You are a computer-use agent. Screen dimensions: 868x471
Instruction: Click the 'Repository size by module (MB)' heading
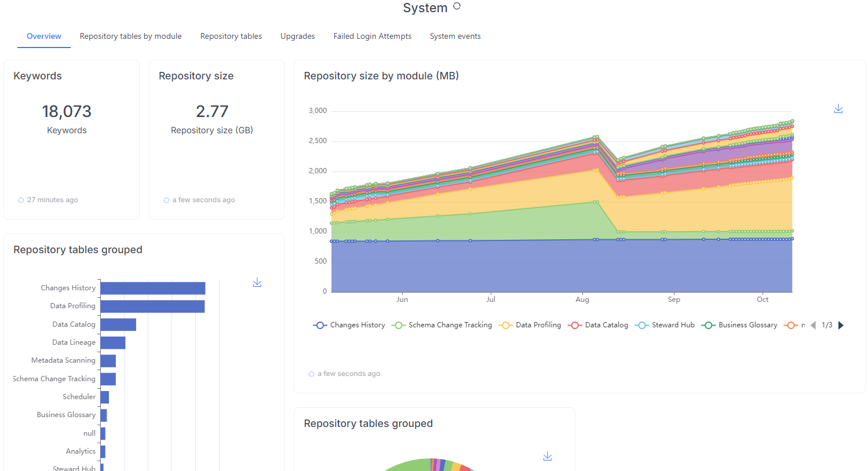[x=381, y=76]
